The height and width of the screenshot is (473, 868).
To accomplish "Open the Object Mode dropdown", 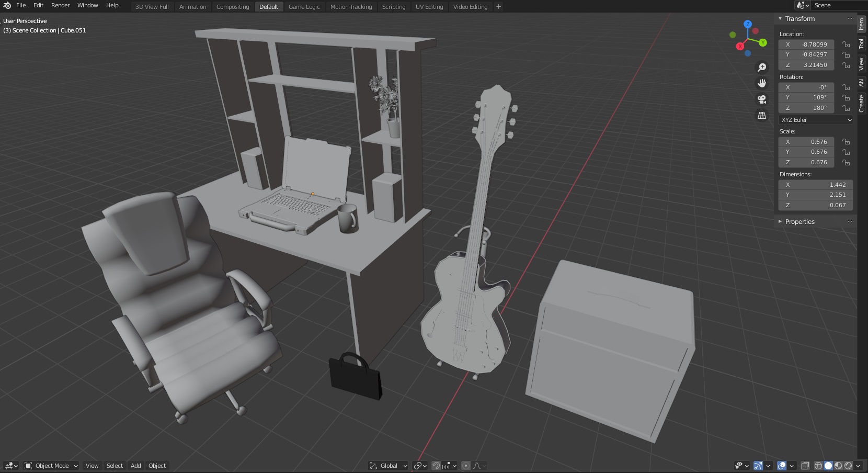I will pyautogui.click(x=51, y=466).
